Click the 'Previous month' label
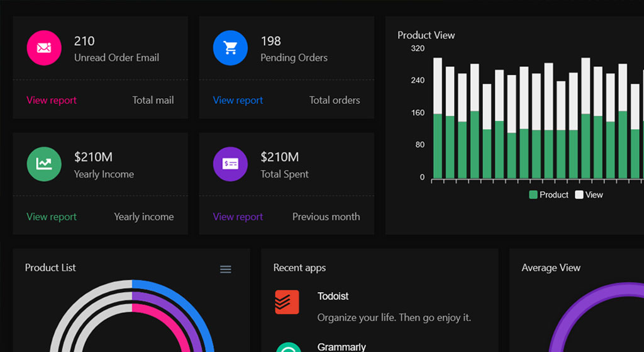Image resolution: width=644 pixels, height=352 pixels. (326, 217)
